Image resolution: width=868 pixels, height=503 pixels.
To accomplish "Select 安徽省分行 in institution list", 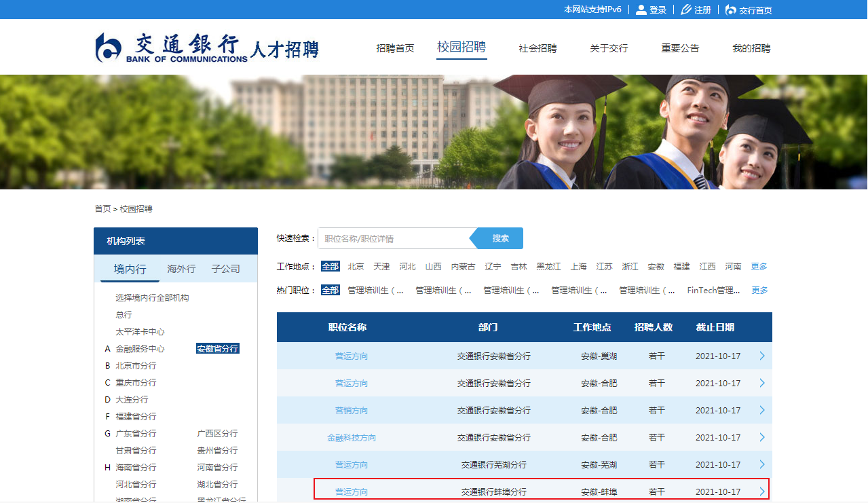I will 217,349.
